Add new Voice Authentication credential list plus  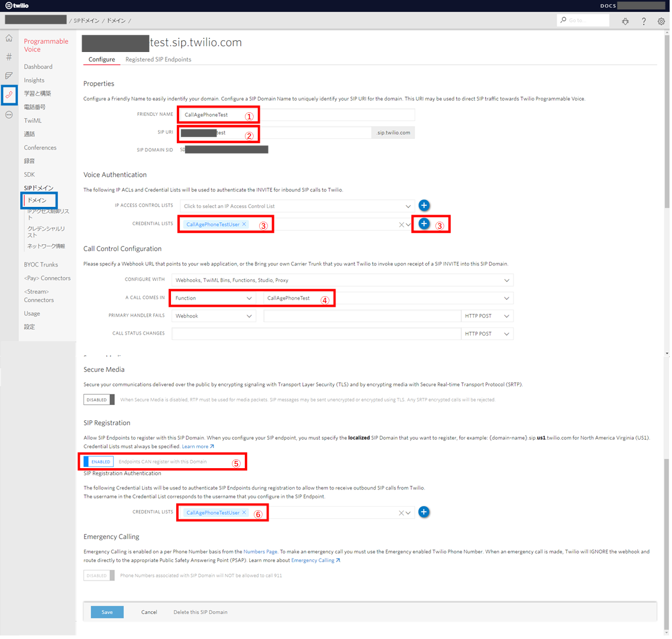pos(425,224)
